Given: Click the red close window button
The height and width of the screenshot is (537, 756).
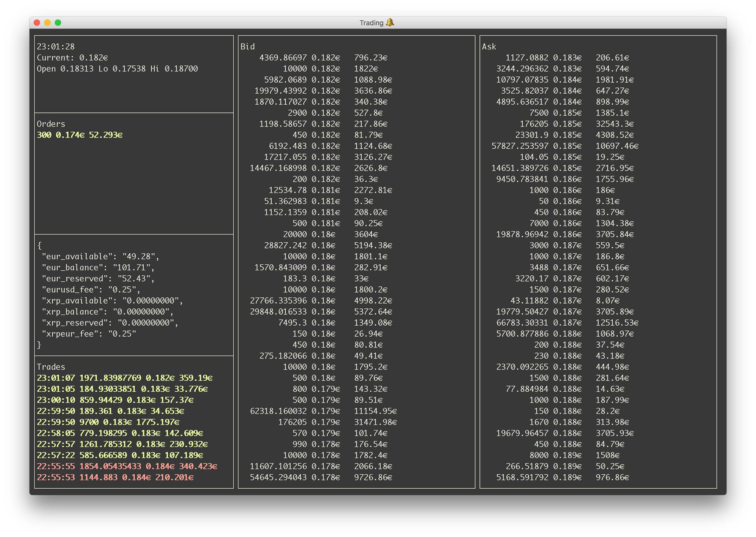Looking at the screenshot, I should click(x=37, y=22).
